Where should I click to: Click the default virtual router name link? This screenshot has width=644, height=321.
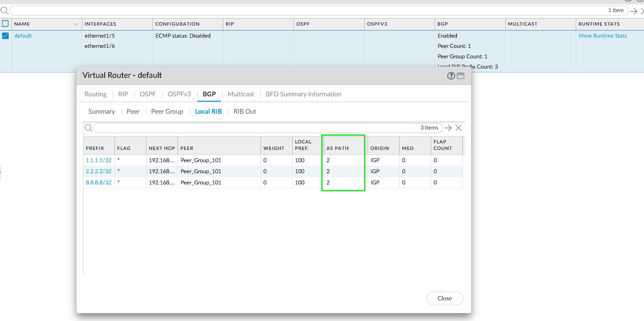(23, 36)
